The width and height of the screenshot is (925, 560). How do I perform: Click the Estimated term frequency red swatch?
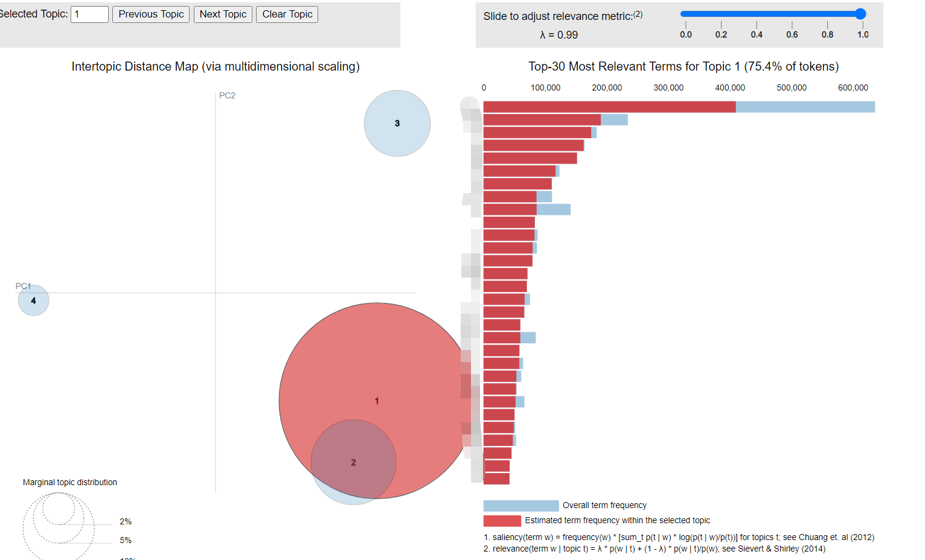[502, 521]
